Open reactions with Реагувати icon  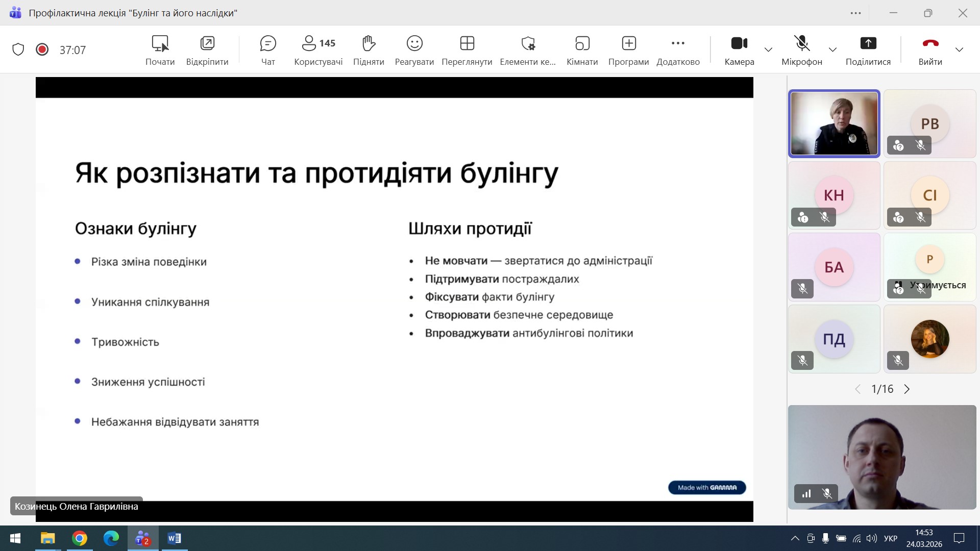coord(414,49)
